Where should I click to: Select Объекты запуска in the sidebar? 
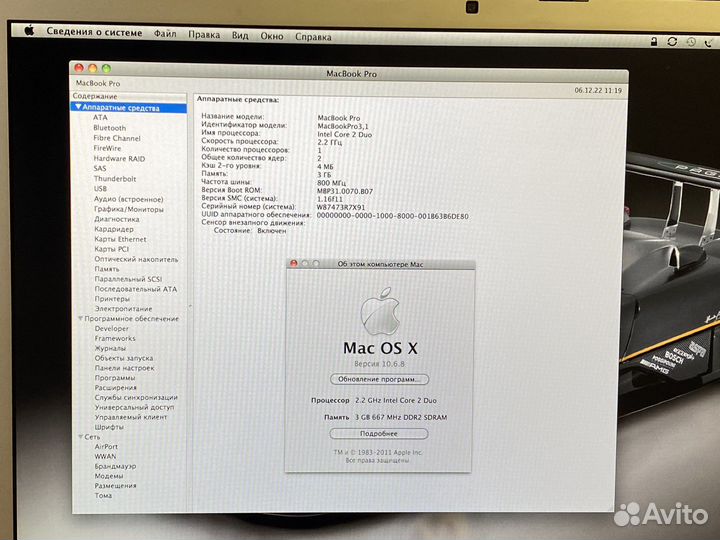tap(124, 358)
